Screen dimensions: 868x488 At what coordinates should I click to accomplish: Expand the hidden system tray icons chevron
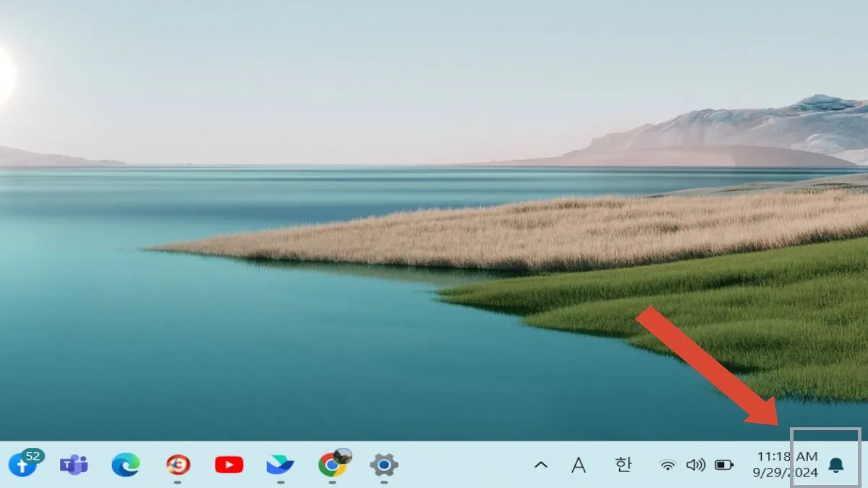point(541,465)
